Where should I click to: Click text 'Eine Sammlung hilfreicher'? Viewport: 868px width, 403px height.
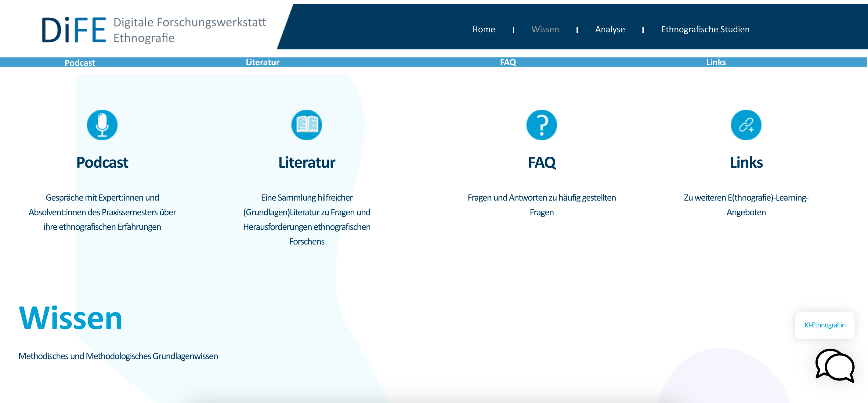[307, 197]
